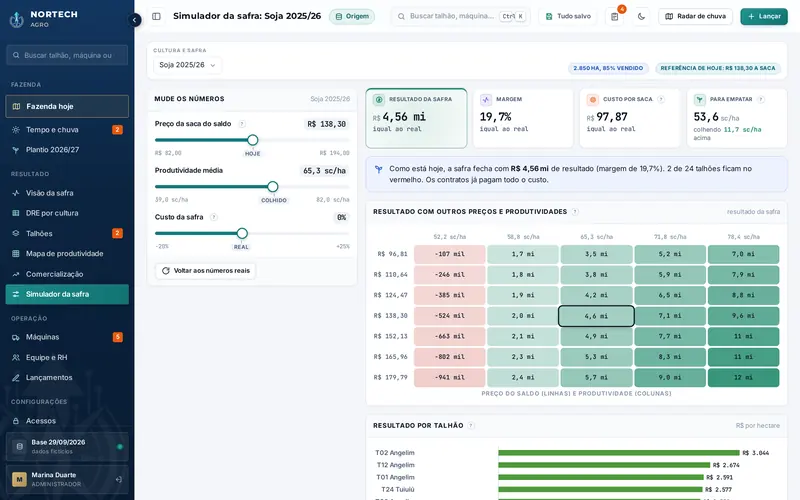Viewport: 800px width, 500px height.
Task: Focus the top search field Buscar talhão, máquina
Action: pos(461,16)
